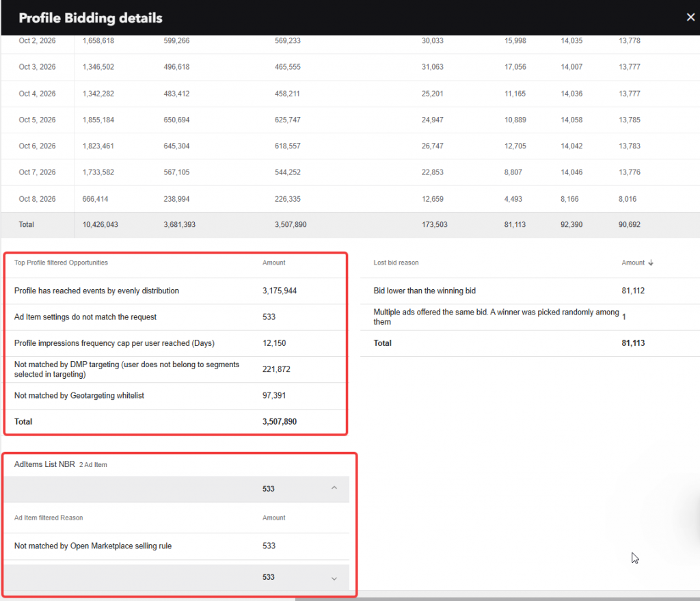
Task: Click the 10,426,043 total value
Action: click(100, 224)
